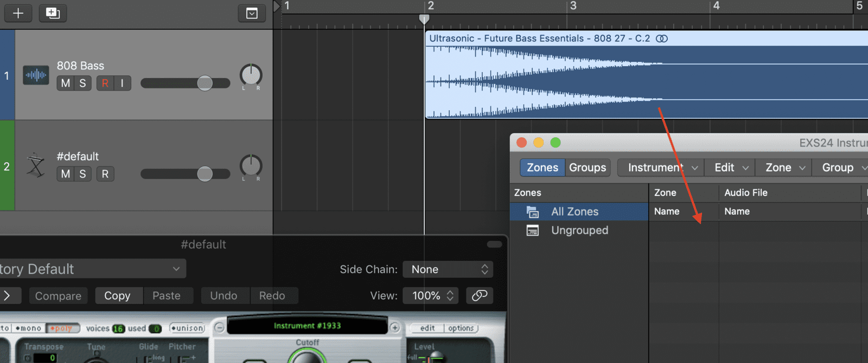Click the plugin link chain icon
Screen dimensions: 868x363
click(479, 295)
